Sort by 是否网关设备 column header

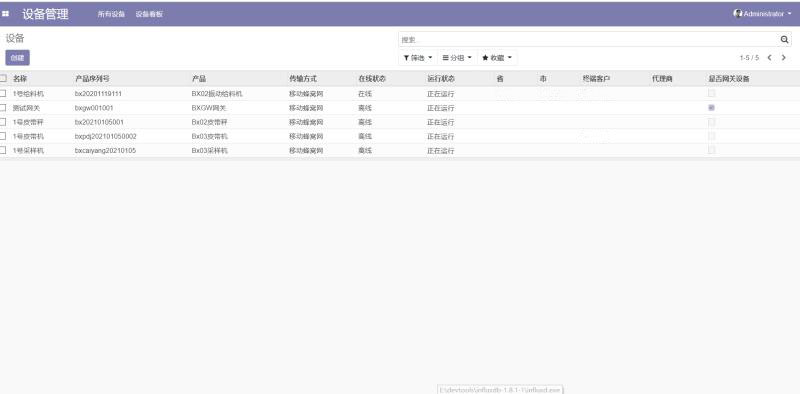pos(729,79)
